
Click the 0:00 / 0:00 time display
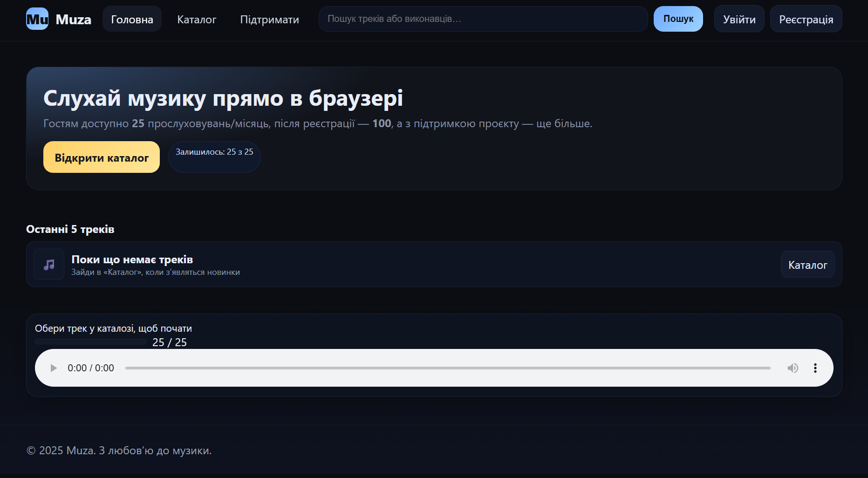pyautogui.click(x=91, y=368)
